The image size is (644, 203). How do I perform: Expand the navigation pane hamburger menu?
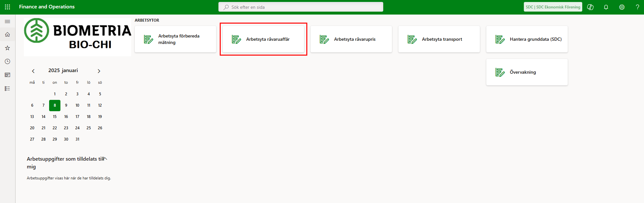click(x=7, y=21)
